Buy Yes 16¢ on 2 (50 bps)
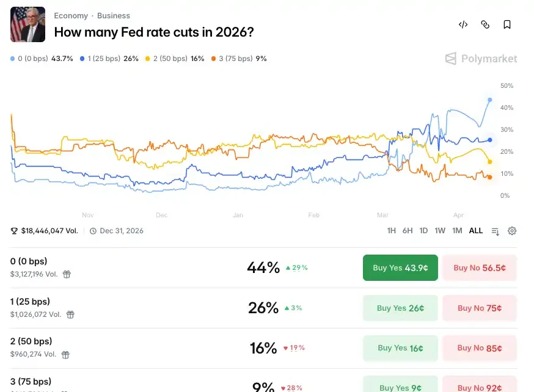534x392 pixels. 400,348
